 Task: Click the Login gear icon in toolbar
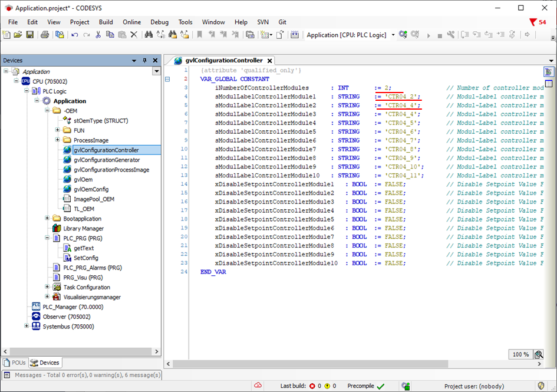pyautogui.click(x=403, y=35)
